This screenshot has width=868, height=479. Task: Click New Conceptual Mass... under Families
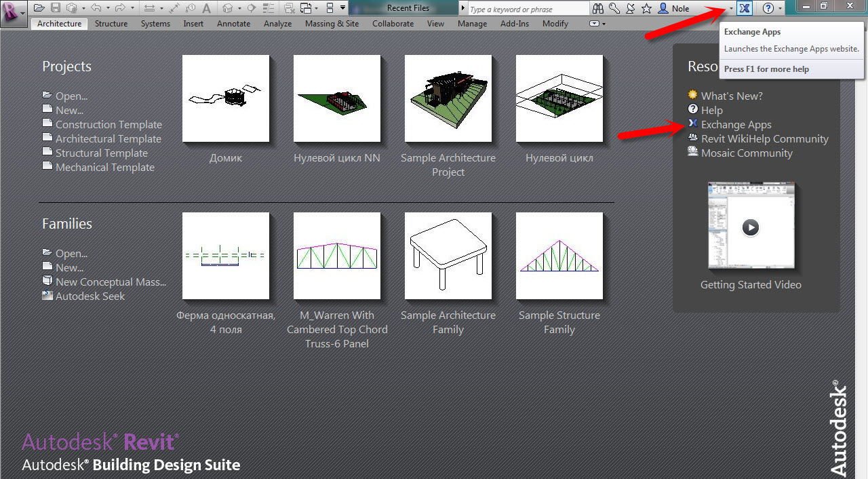coord(111,282)
